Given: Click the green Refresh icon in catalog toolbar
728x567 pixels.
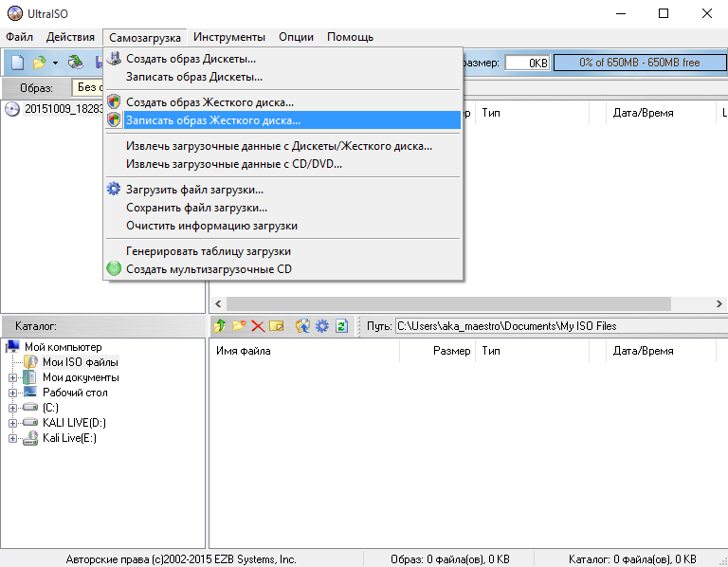Looking at the screenshot, I should tap(341, 326).
